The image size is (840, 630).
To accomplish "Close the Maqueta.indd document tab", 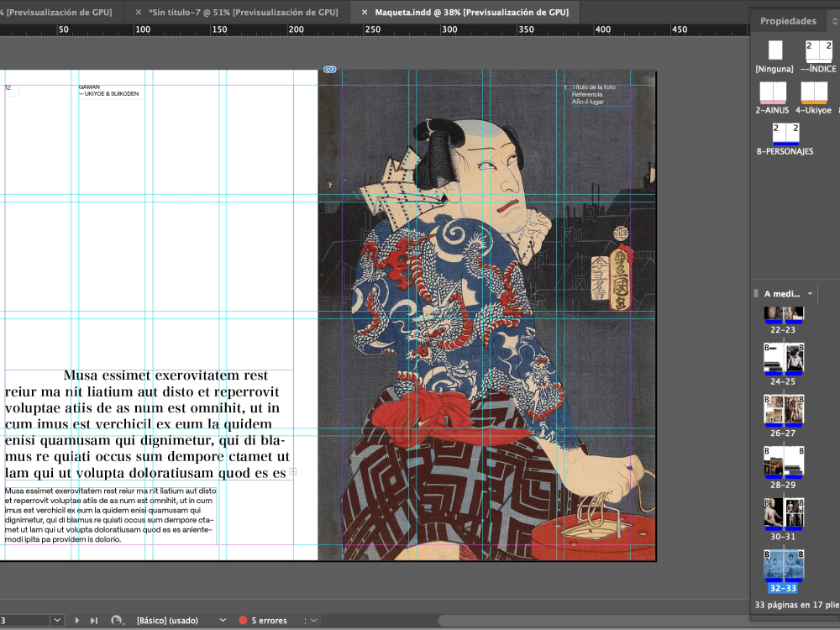I will tap(365, 12).
